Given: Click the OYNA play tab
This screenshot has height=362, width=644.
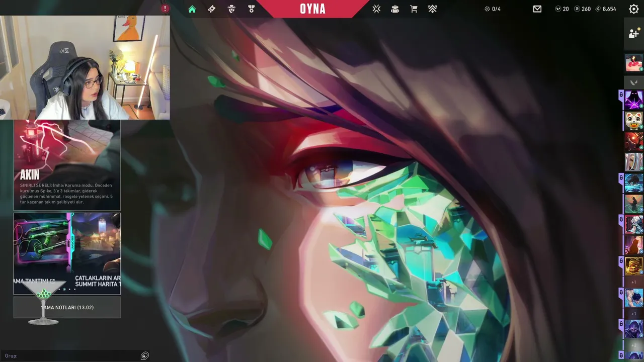Looking at the screenshot, I should pyautogui.click(x=313, y=9).
